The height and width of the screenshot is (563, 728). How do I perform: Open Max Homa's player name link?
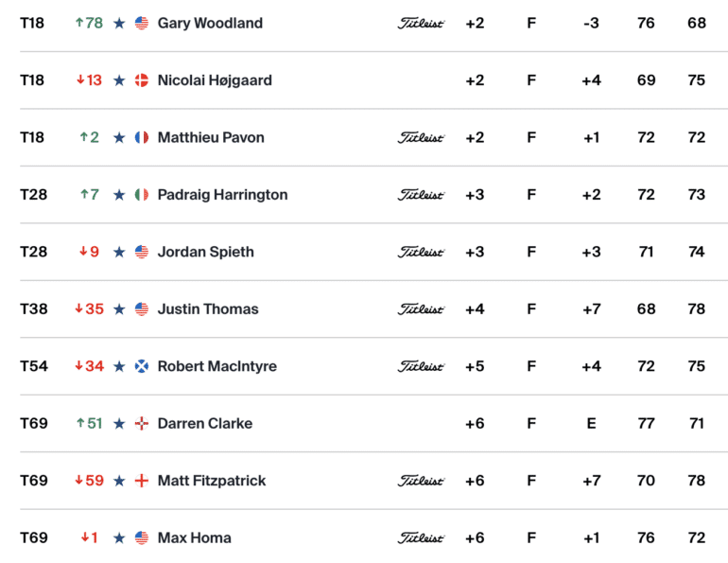pos(195,537)
